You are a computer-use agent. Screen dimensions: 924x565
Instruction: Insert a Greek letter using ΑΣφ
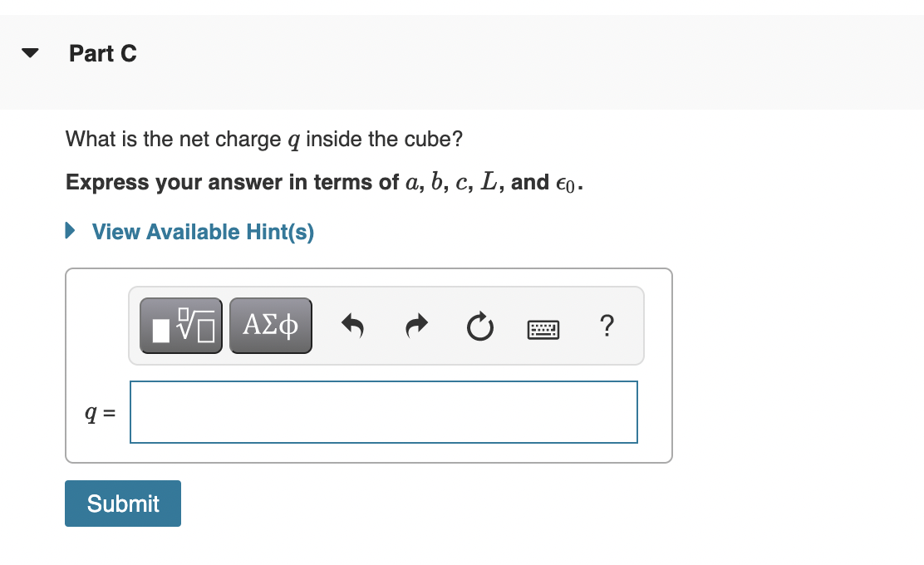pyautogui.click(x=270, y=325)
